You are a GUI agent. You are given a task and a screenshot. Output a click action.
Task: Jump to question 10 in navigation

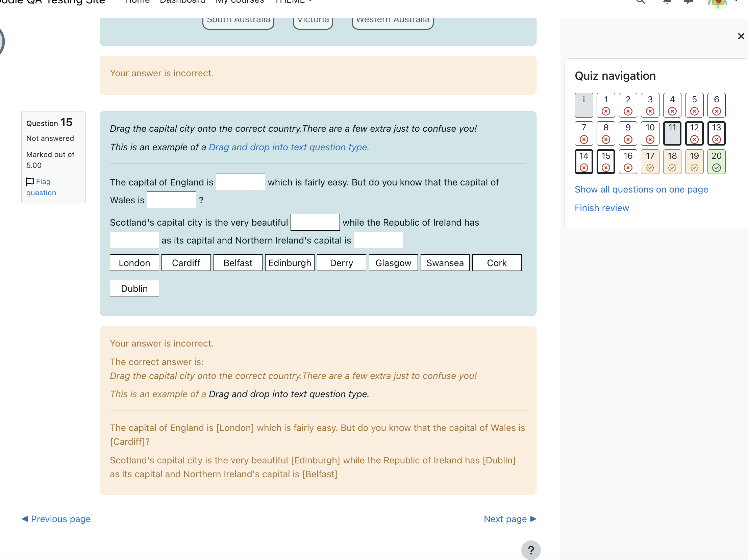pos(650,133)
